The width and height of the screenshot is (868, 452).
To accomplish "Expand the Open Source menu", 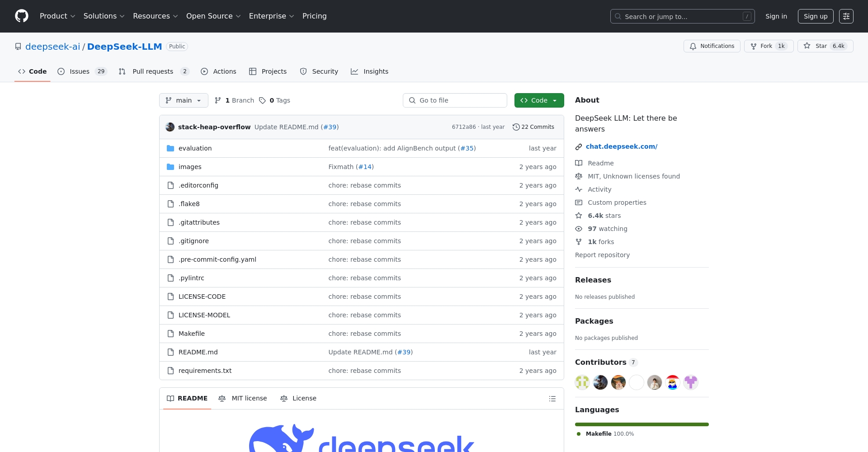I will point(213,16).
